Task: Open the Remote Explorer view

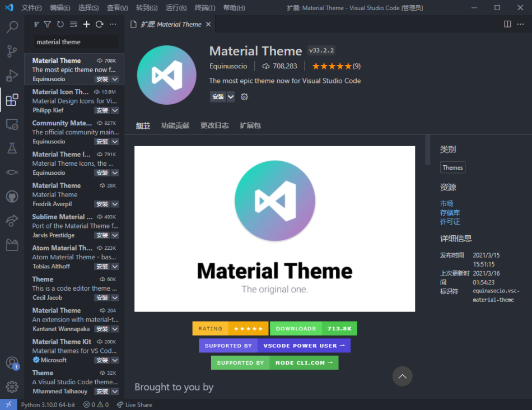Action: coord(12,124)
